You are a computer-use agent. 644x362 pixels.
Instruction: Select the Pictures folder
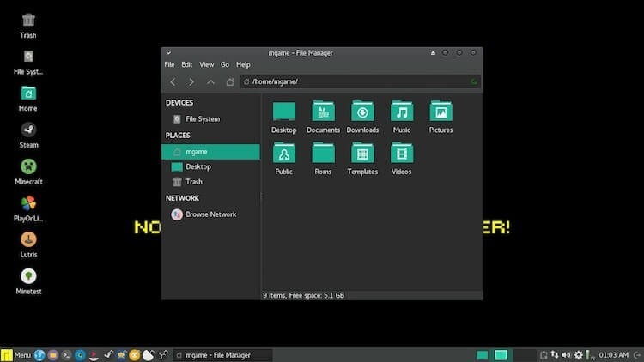tap(440, 118)
